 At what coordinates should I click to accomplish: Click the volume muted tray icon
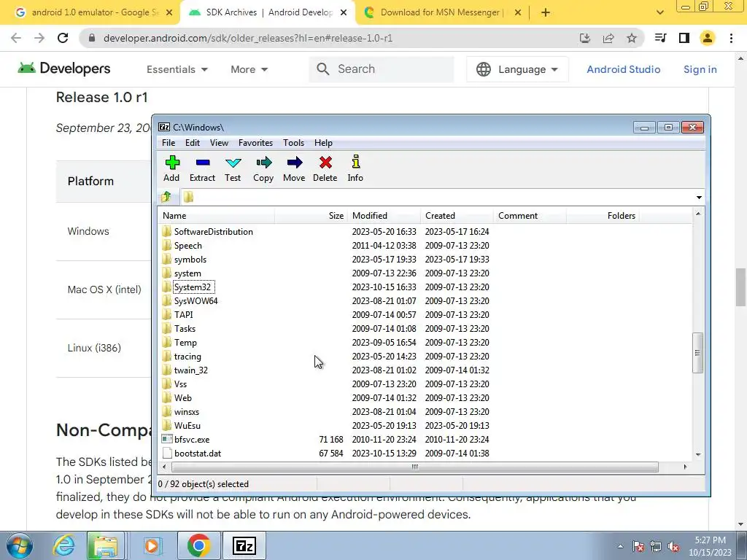point(673,547)
